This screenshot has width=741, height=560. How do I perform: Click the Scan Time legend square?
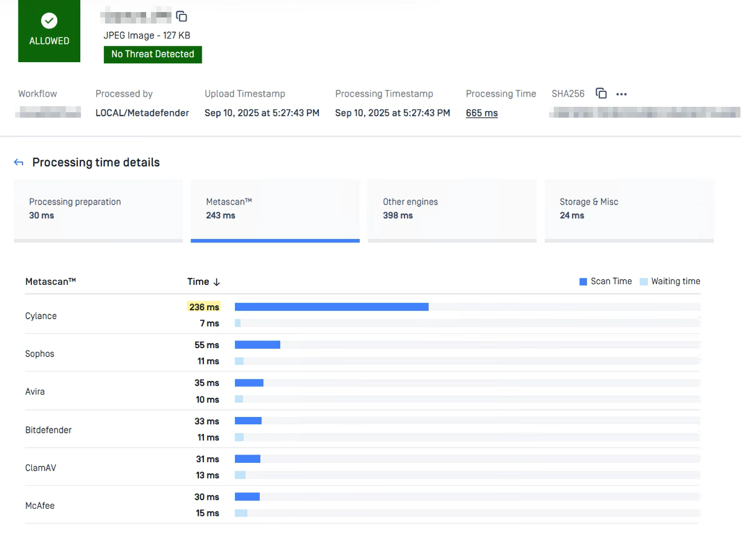click(x=583, y=282)
